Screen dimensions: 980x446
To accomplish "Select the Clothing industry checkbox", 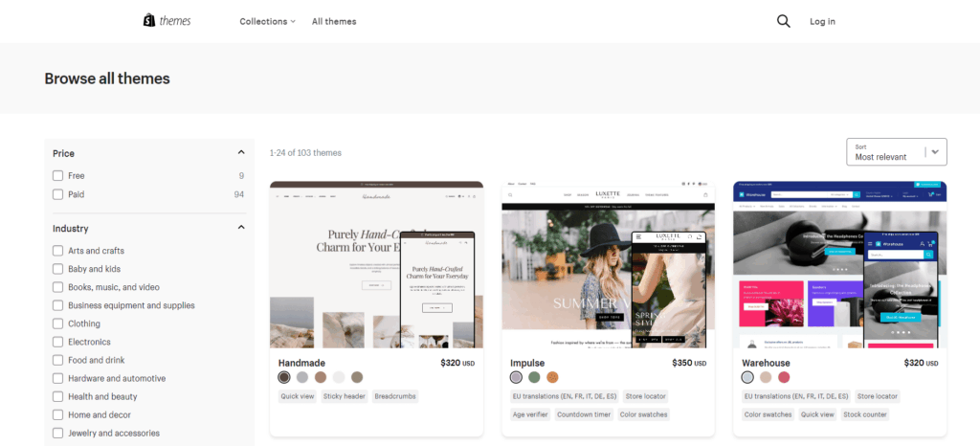I will pos(58,323).
